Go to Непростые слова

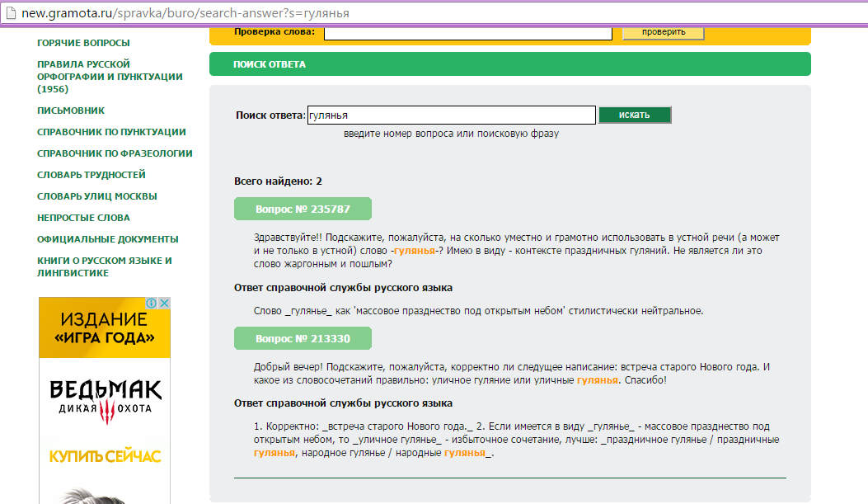[83, 218]
